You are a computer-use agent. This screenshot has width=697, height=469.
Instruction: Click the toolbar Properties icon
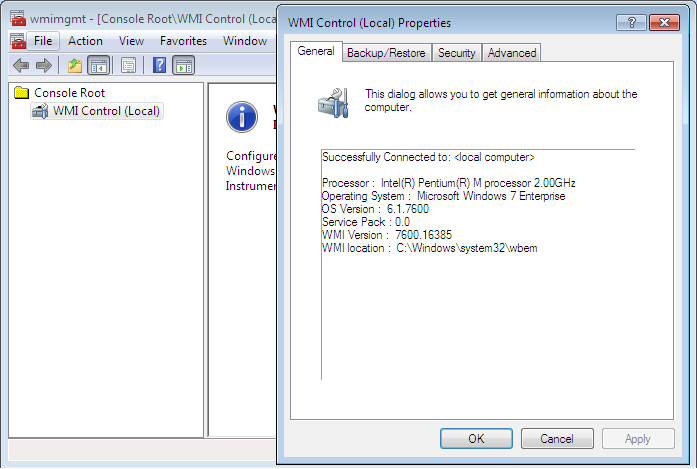point(128,66)
